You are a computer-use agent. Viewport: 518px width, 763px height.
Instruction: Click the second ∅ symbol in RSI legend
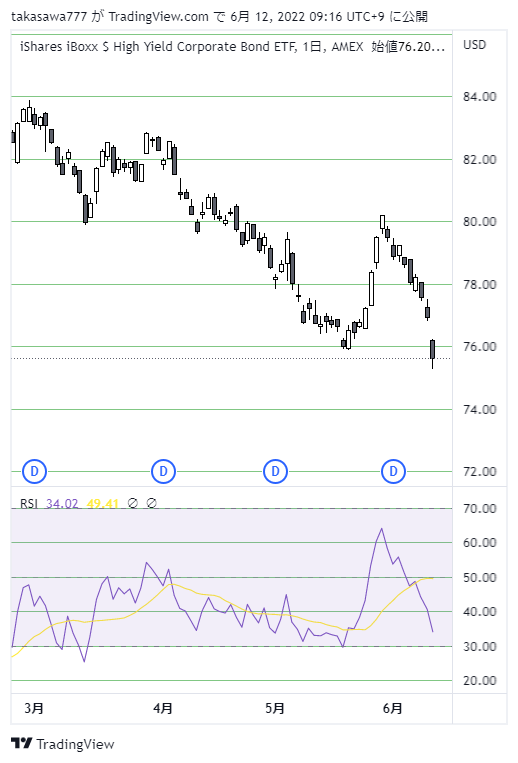[x=152, y=503]
